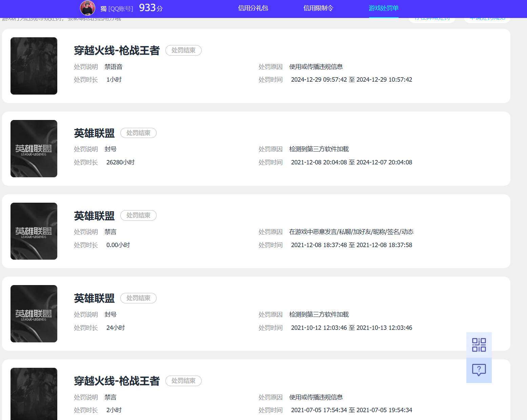
Task: Click the [QQ账号] account label
Action: click(121, 9)
